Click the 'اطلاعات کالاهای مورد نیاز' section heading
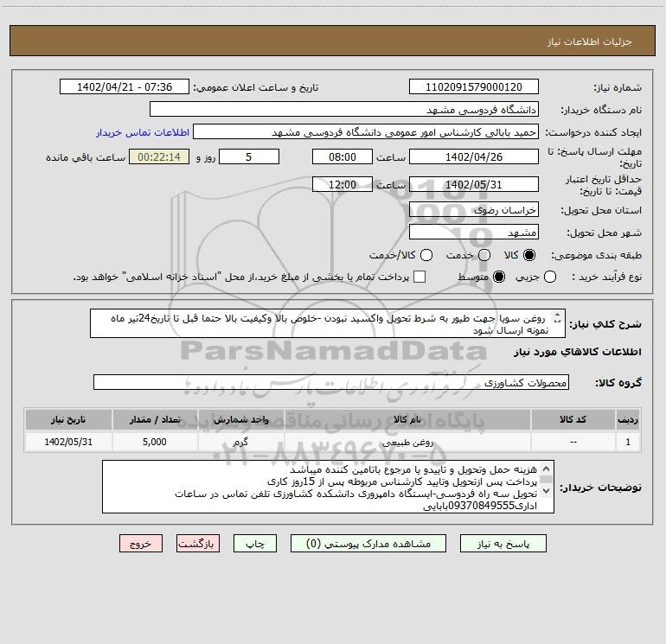Viewport: 666px width, 644px height. (578, 352)
